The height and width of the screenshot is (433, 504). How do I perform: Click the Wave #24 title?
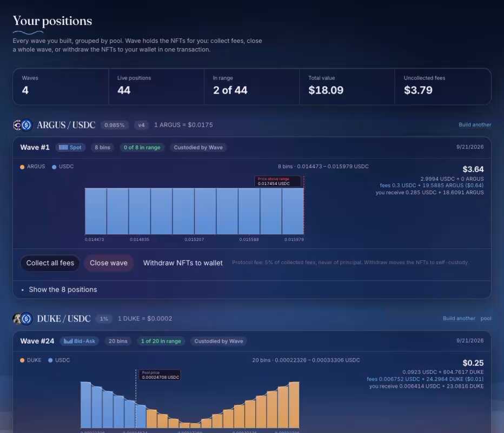point(37,341)
